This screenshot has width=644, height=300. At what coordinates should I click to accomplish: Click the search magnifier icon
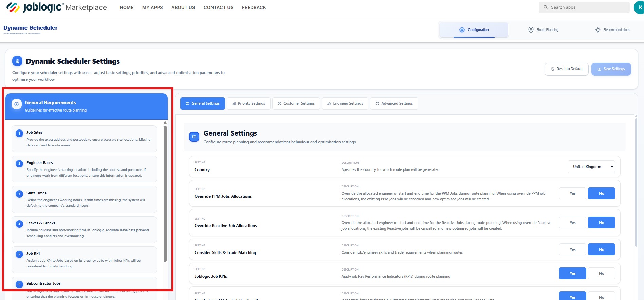[x=546, y=7]
